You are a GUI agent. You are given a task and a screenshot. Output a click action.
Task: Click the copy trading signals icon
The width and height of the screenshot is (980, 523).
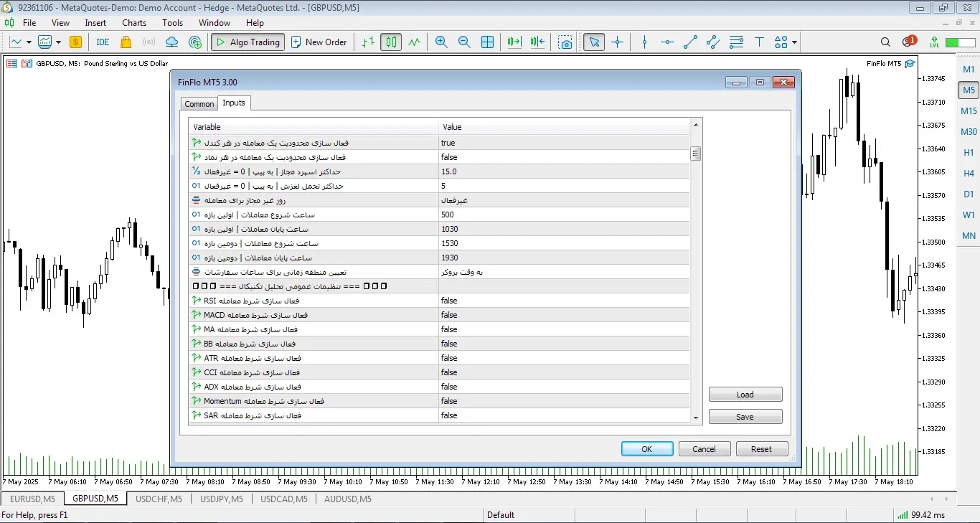(194, 42)
